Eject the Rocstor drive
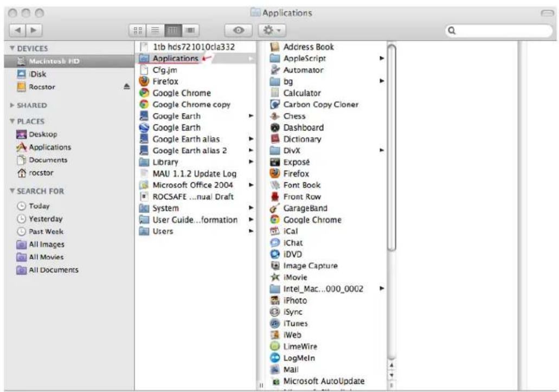 (x=126, y=87)
